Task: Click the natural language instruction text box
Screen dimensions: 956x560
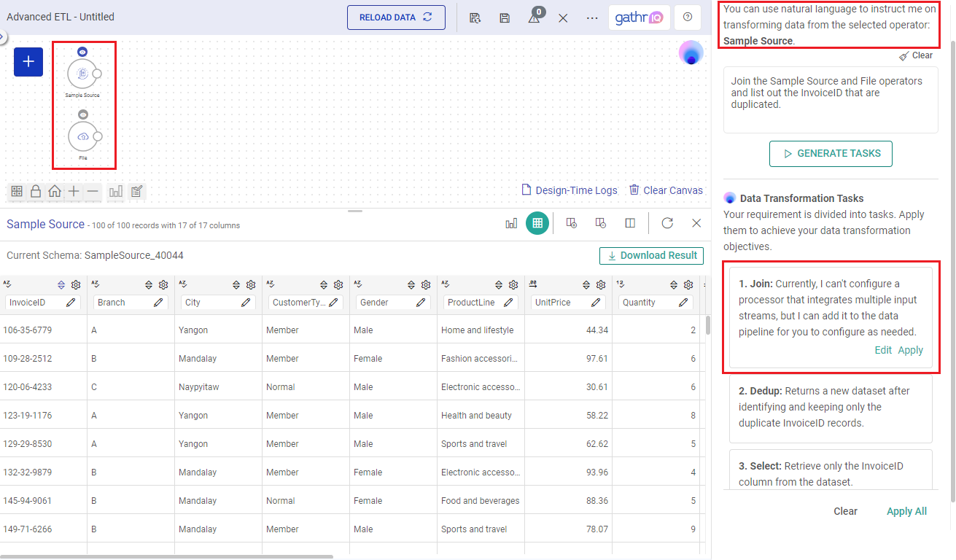Action: 831,101
